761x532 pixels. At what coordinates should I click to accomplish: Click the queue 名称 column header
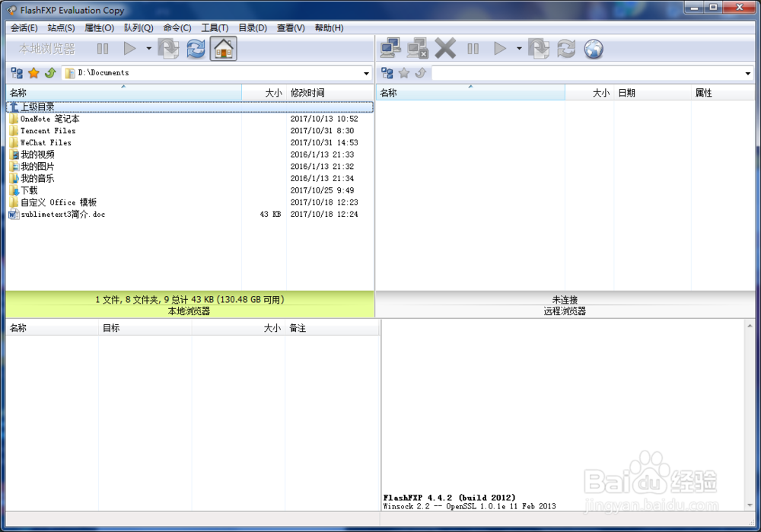click(53, 328)
